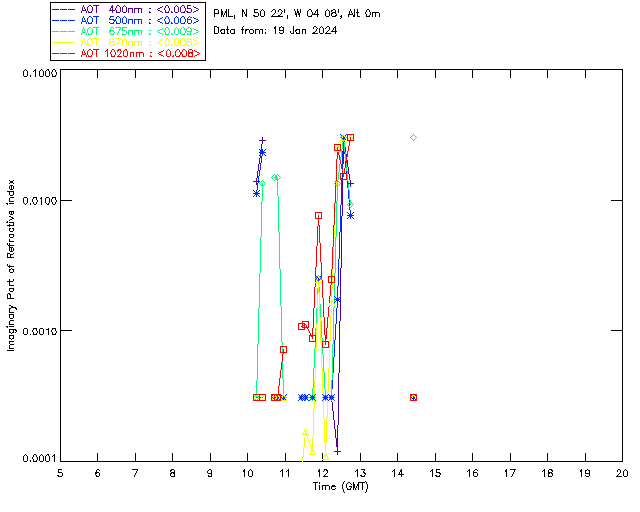The height and width of the screenshot is (512, 640).
Task: Click the isolated green diamond marker after 14 GMT
Action: (x=413, y=138)
